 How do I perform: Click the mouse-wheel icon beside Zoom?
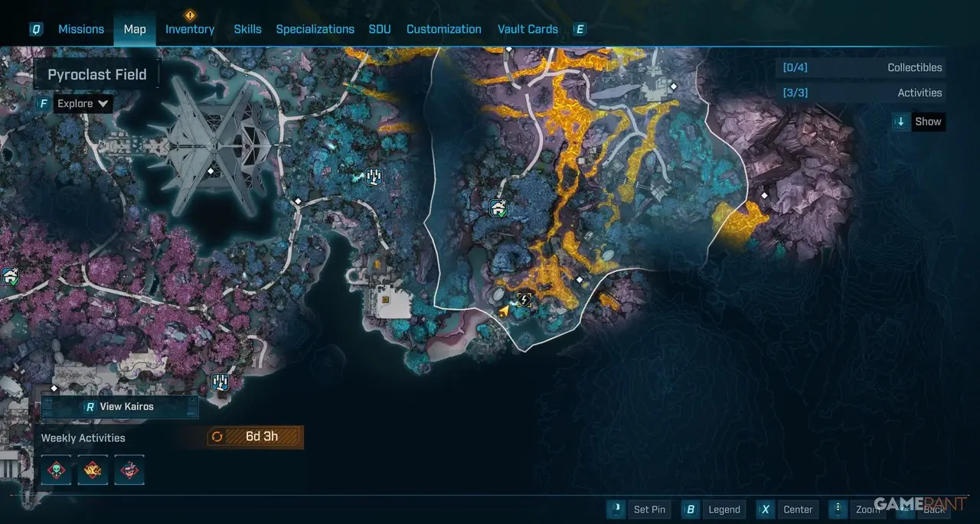(838, 509)
